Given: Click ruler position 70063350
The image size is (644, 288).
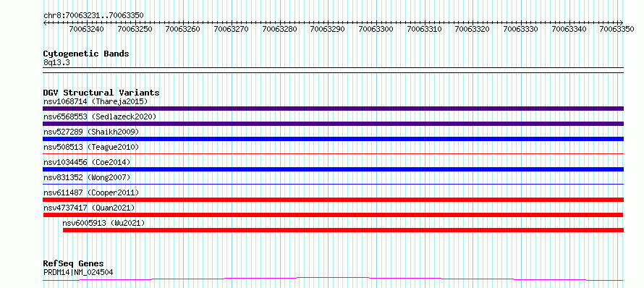Looking at the screenshot, I should click(617, 29).
